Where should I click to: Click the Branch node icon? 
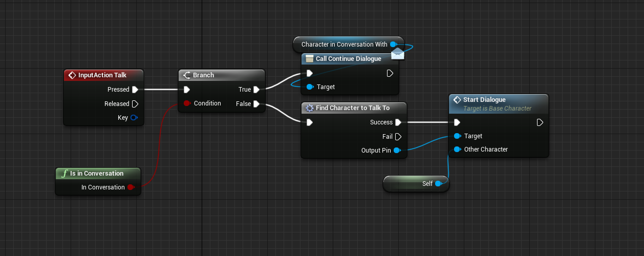click(x=186, y=75)
